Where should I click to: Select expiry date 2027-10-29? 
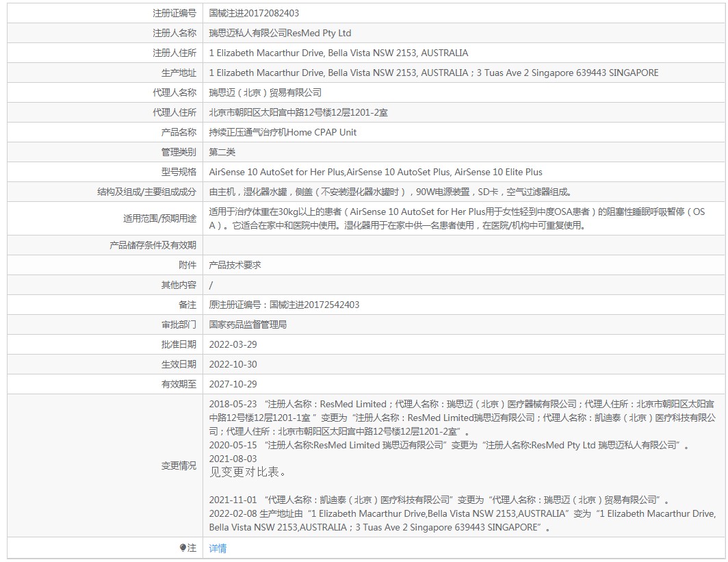click(233, 384)
